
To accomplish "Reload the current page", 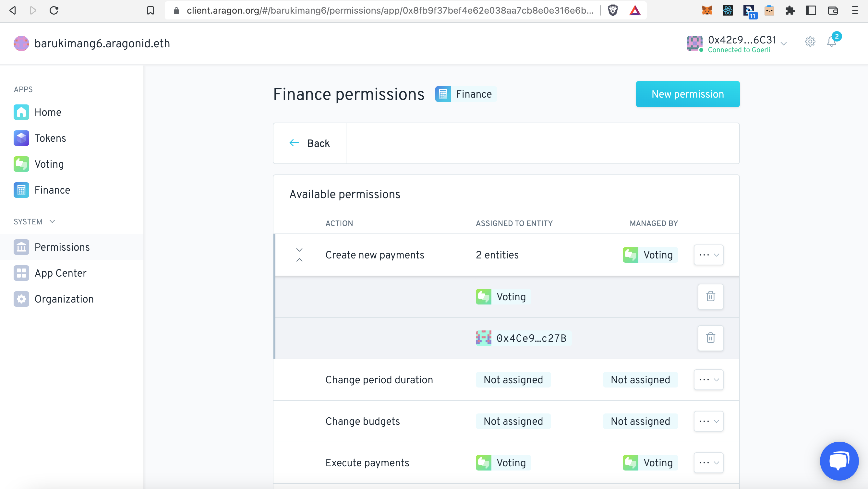I will pyautogui.click(x=54, y=10).
